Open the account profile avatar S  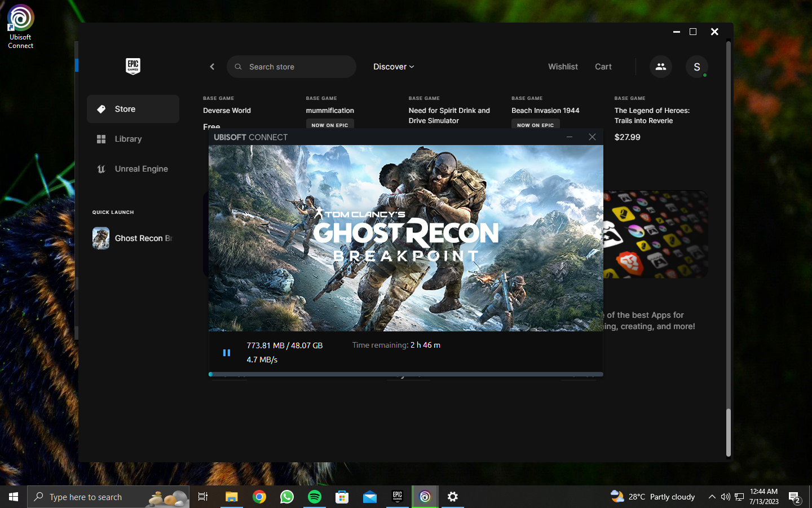pyautogui.click(x=696, y=67)
